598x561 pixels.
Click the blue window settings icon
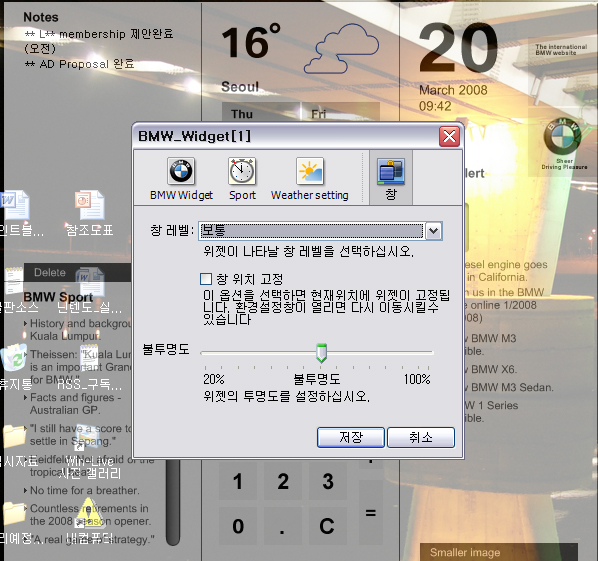[x=391, y=172]
